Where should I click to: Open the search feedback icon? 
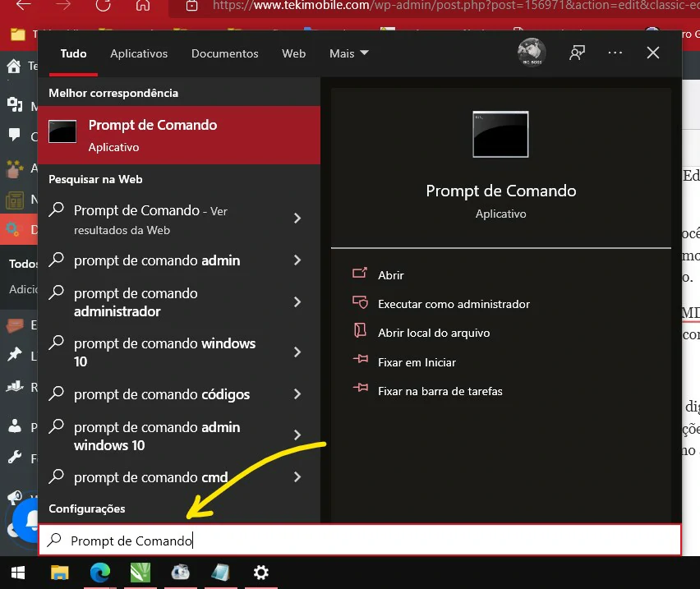click(577, 53)
